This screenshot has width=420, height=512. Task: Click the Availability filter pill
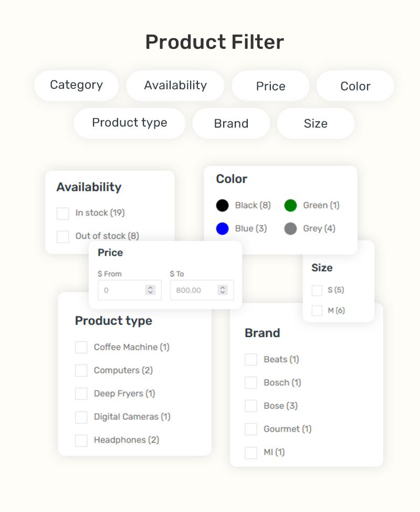[x=175, y=86]
